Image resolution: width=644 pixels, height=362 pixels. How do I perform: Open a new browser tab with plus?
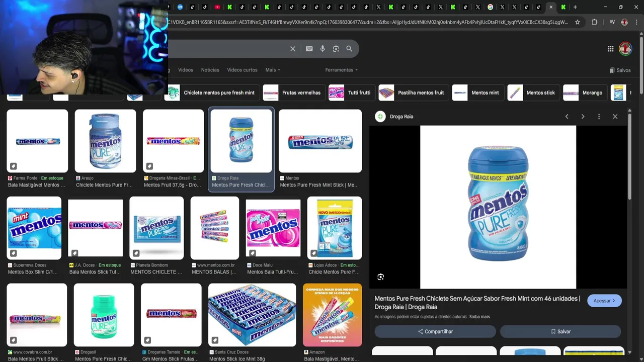click(575, 7)
